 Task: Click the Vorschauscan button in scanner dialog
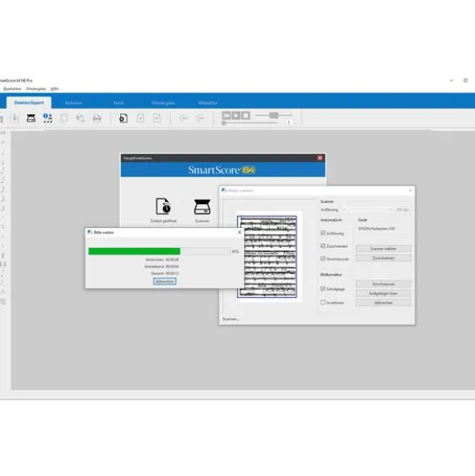[383, 284]
